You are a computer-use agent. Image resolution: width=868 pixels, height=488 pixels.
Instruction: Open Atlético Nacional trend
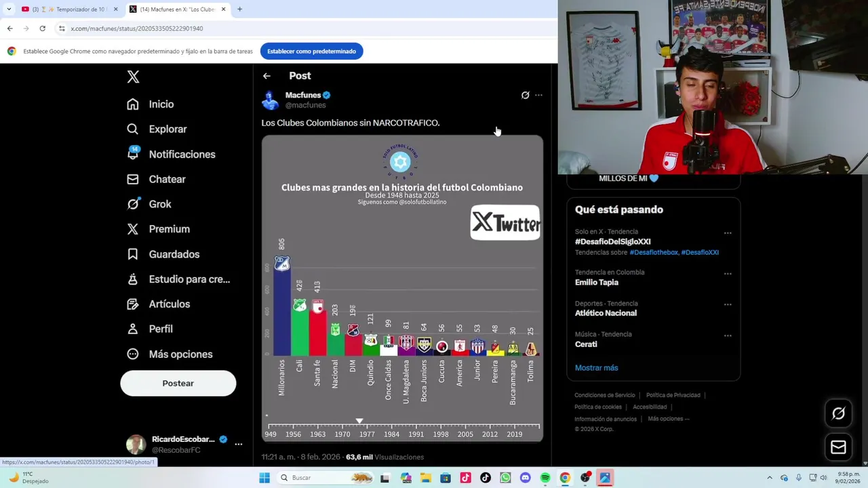[606, 313]
